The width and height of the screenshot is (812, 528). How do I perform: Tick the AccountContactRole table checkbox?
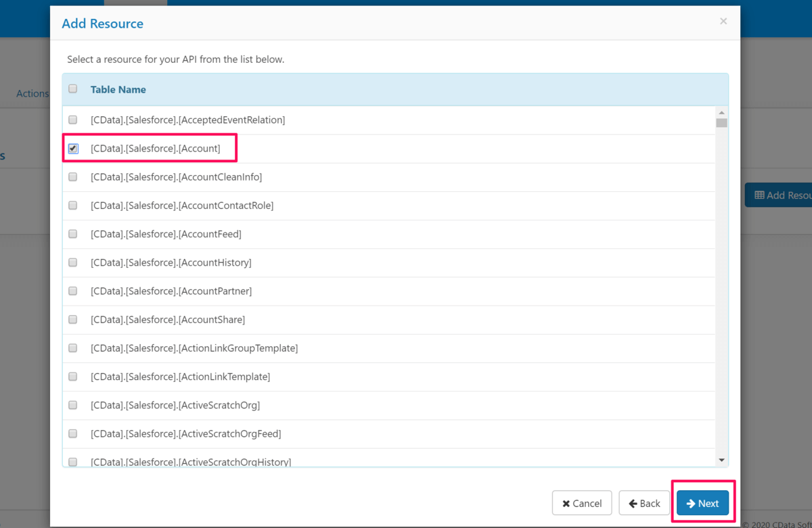pos(73,206)
